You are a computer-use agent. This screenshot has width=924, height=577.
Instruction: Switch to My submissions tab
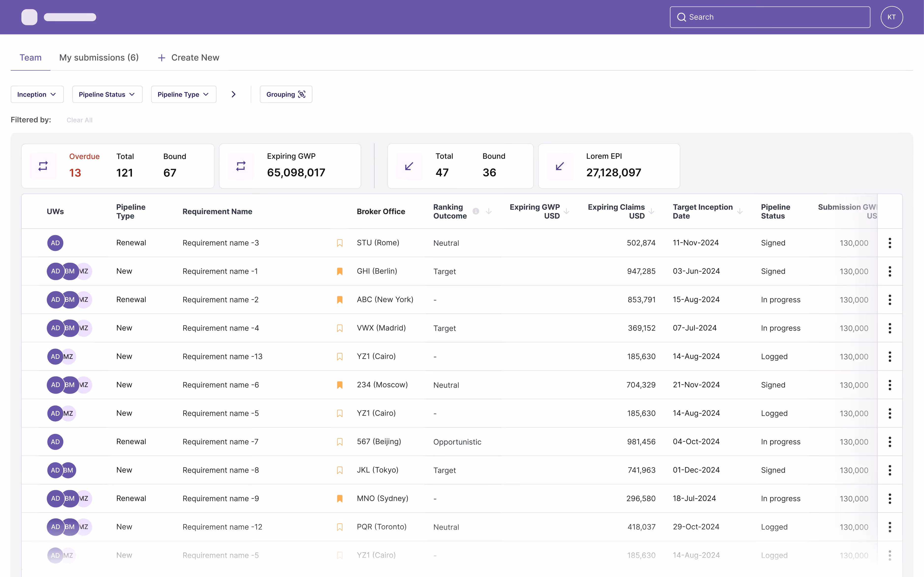tap(99, 58)
